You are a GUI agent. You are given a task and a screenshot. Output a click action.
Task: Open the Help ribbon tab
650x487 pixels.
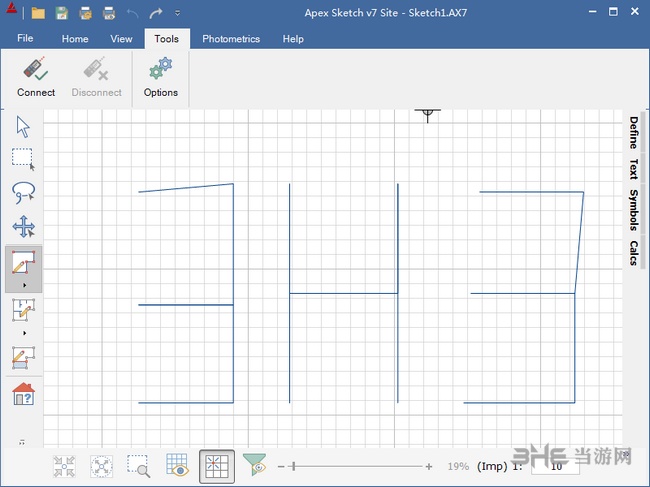tap(293, 39)
